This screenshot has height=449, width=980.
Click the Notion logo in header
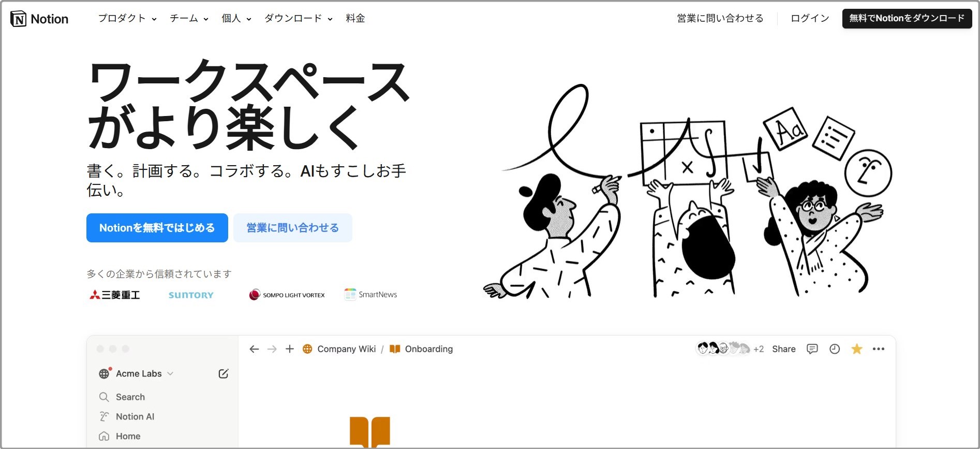pos(39,19)
